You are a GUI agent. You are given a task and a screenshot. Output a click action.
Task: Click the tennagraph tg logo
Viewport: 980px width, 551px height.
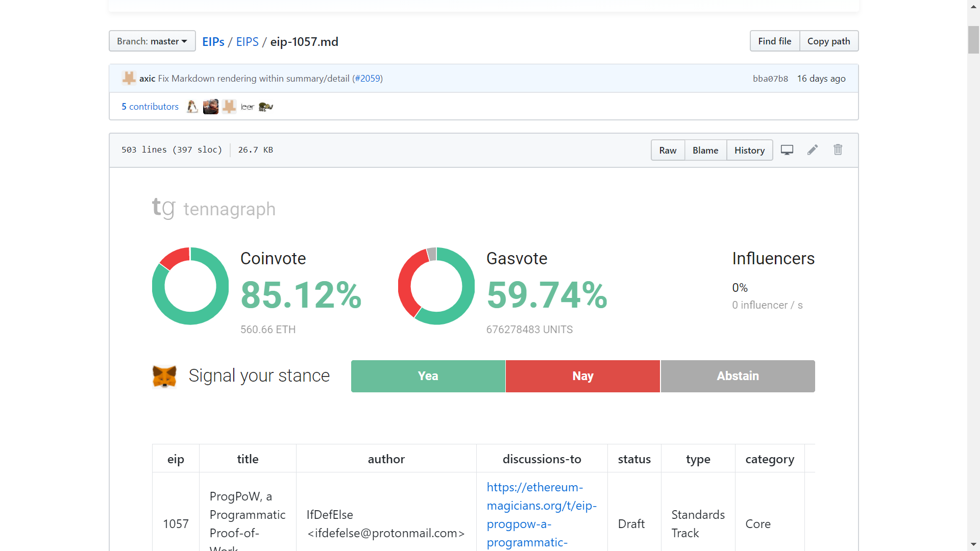click(x=163, y=208)
